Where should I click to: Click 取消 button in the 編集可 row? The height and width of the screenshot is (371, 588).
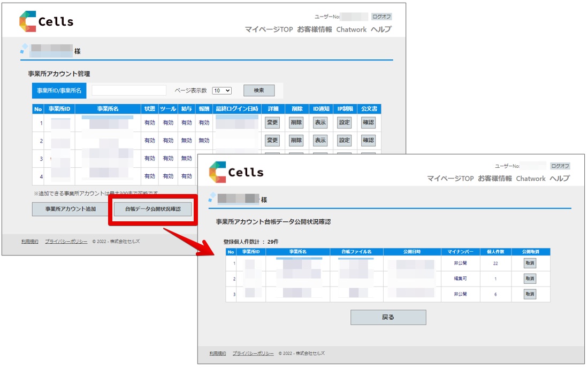tap(530, 279)
